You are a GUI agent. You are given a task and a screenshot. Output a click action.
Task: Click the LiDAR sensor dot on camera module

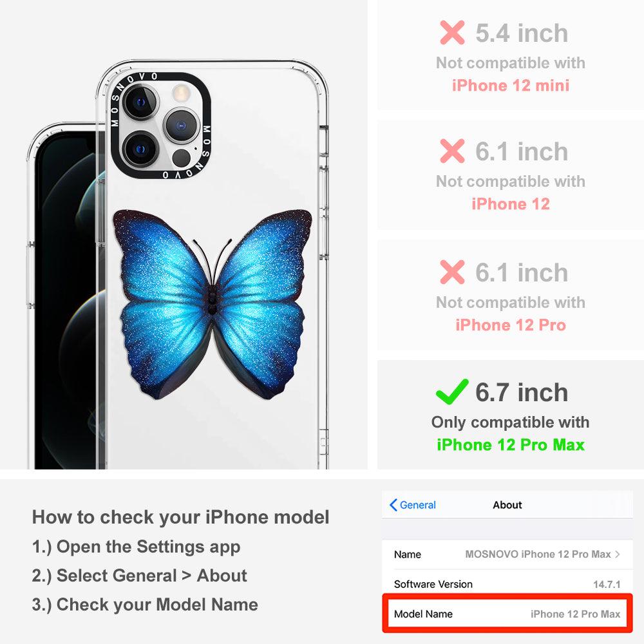(x=181, y=158)
